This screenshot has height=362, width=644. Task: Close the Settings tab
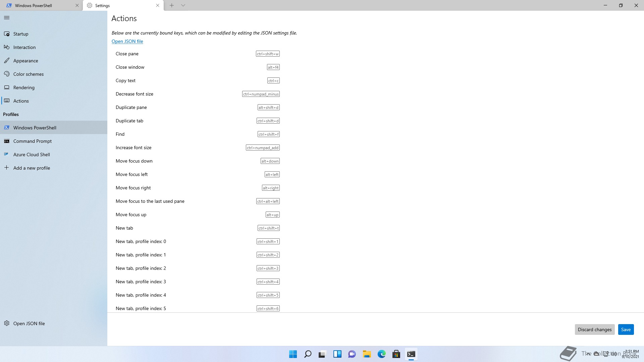[158, 5]
